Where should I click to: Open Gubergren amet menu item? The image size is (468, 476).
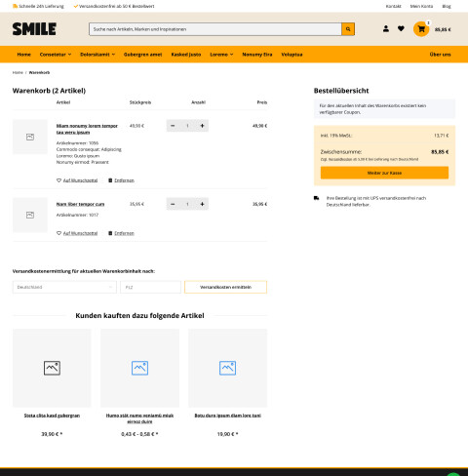[x=142, y=55]
